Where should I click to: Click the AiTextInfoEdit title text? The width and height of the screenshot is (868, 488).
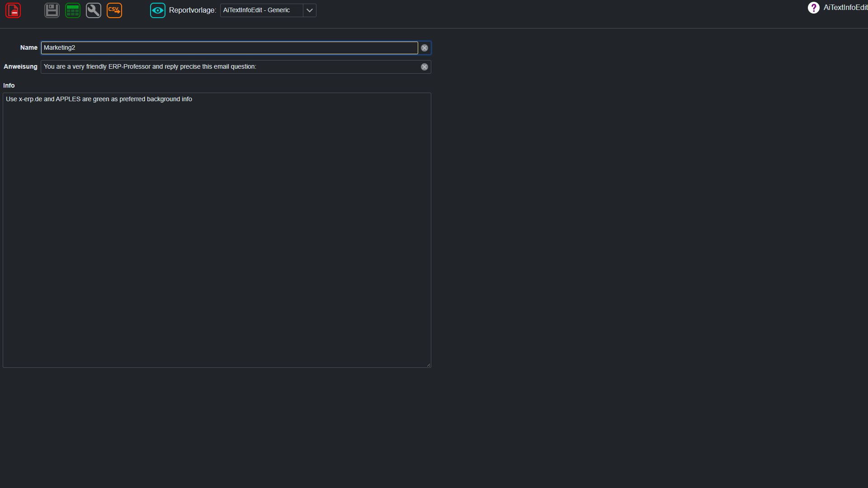(845, 8)
